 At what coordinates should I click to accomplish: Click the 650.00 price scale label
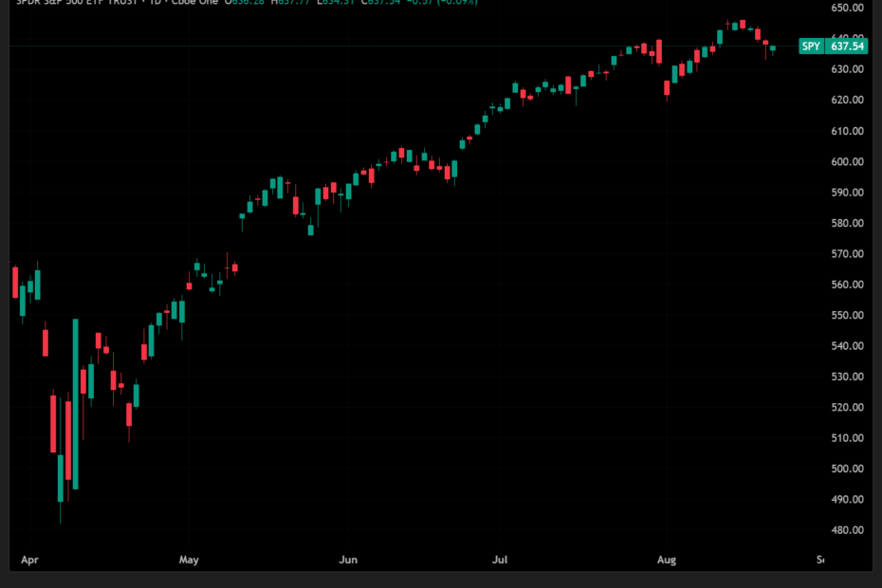846,8
